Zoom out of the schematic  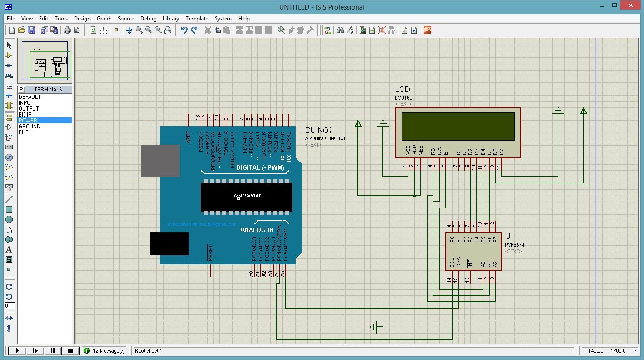coord(148,30)
